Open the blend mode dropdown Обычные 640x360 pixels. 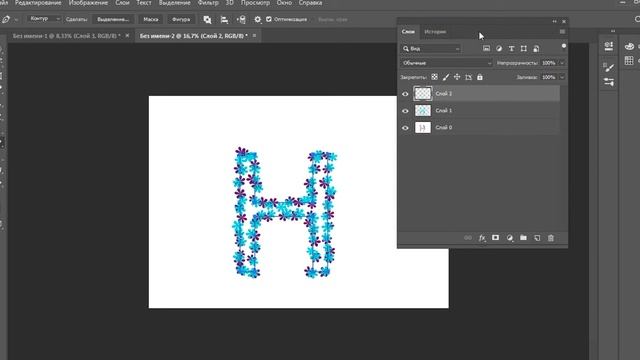tap(447, 63)
